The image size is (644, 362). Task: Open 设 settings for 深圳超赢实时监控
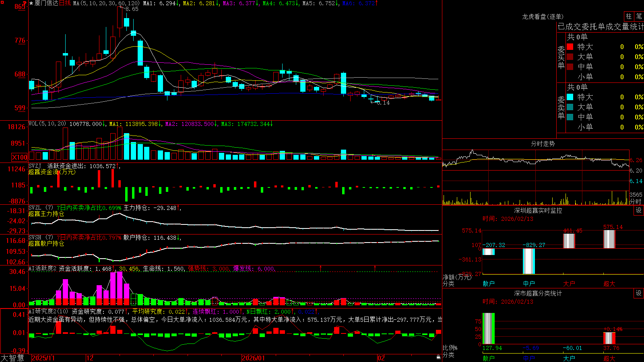[639, 210]
